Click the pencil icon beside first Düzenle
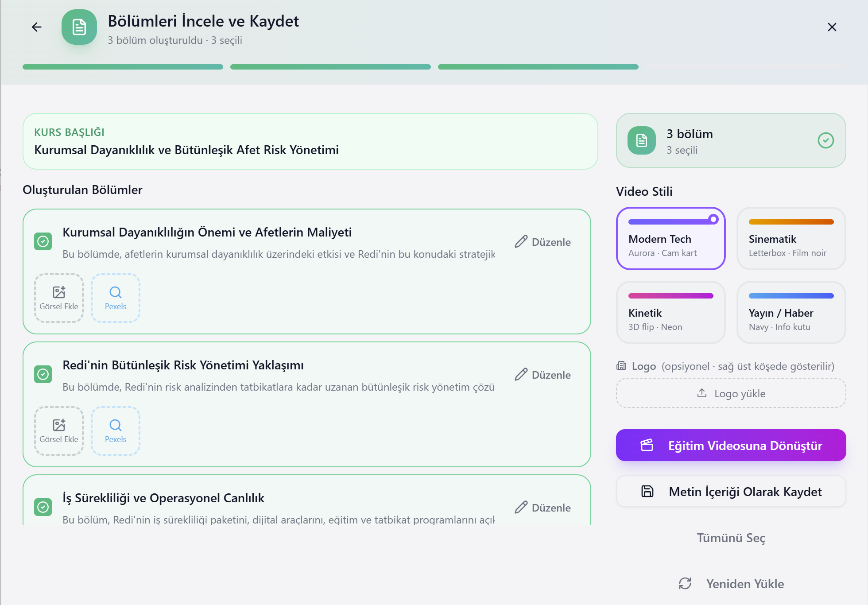The height and width of the screenshot is (605, 868). pyautogui.click(x=521, y=242)
